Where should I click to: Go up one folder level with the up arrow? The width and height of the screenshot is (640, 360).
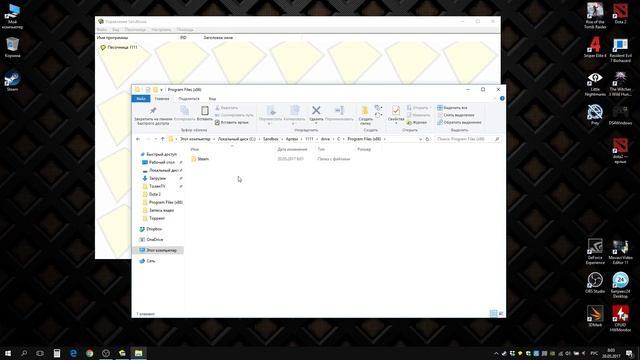[162, 139]
